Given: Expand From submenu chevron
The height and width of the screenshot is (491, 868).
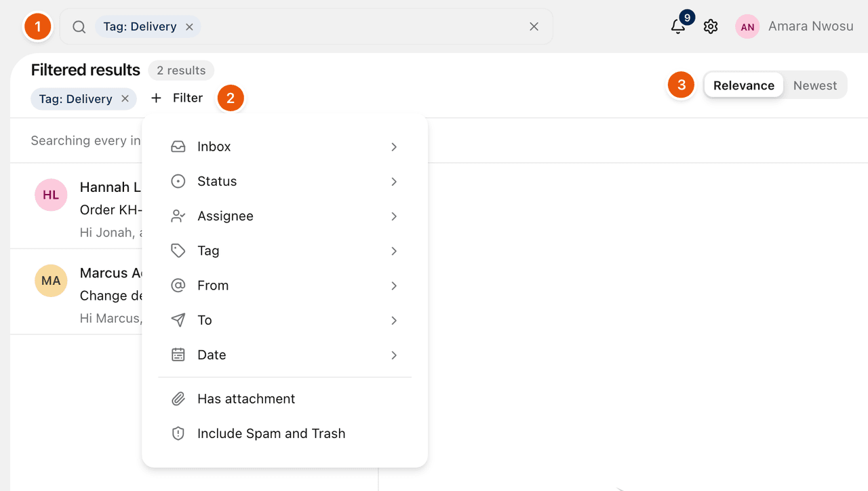Looking at the screenshot, I should (394, 286).
